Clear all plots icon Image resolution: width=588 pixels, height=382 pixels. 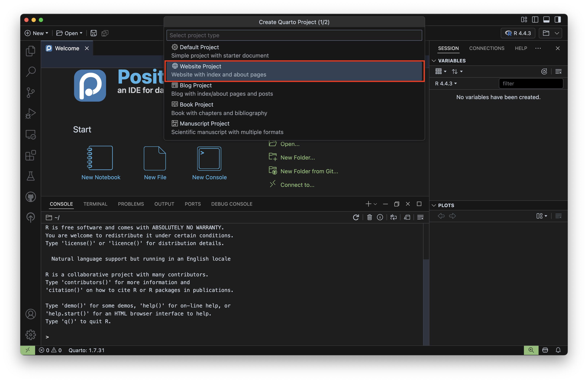pyautogui.click(x=558, y=216)
